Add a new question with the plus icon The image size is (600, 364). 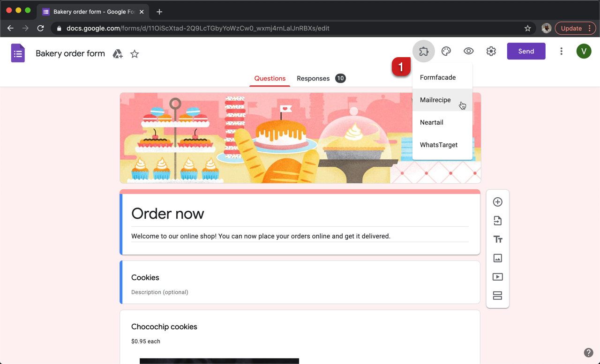click(497, 202)
